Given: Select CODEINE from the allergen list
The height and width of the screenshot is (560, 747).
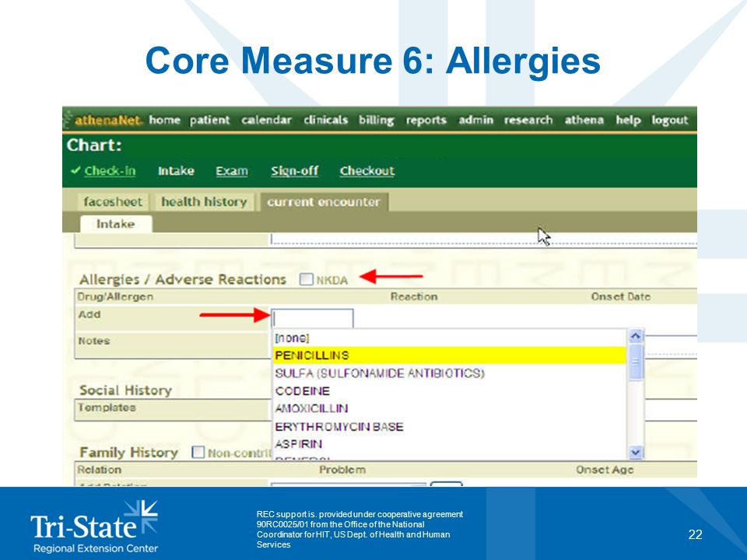Looking at the screenshot, I should coord(450,391).
